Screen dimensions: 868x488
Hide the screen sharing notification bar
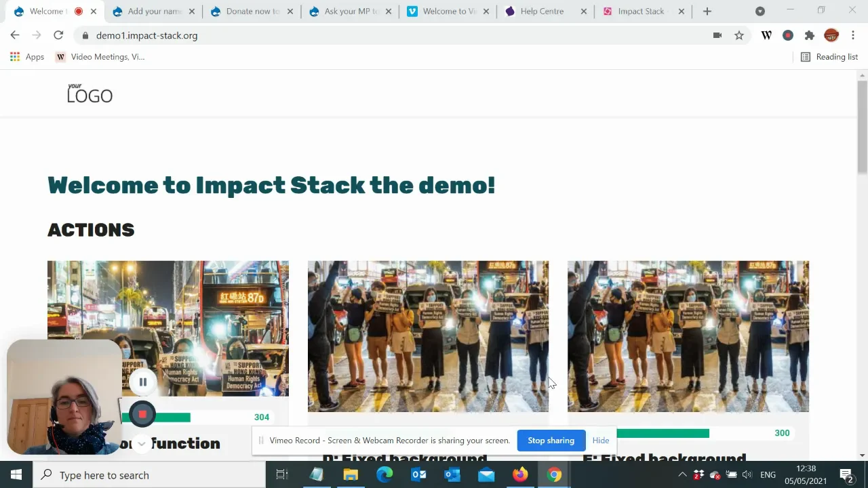coord(600,441)
